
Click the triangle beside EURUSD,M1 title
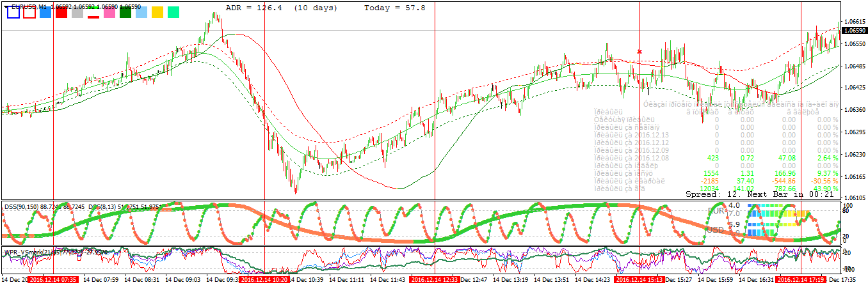(4, 6)
